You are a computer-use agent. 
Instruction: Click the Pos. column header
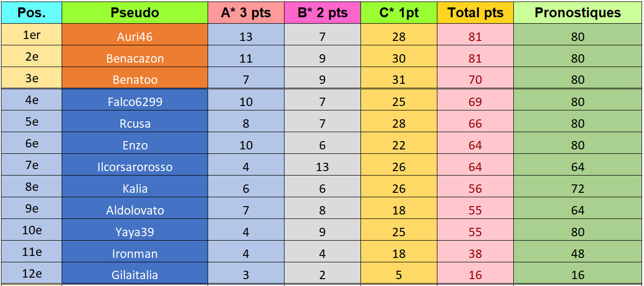click(32, 13)
